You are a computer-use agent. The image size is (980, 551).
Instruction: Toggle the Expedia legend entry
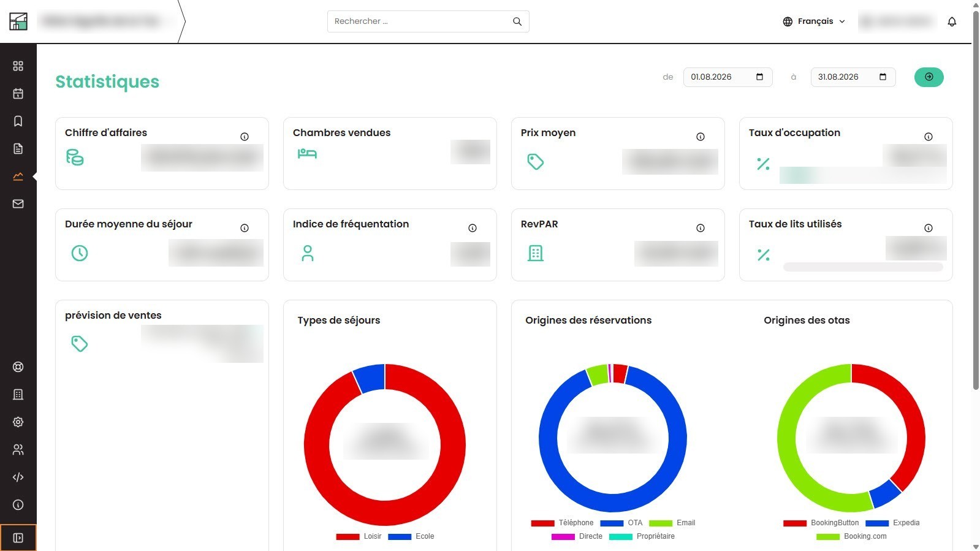pyautogui.click(x=892, y=523)
